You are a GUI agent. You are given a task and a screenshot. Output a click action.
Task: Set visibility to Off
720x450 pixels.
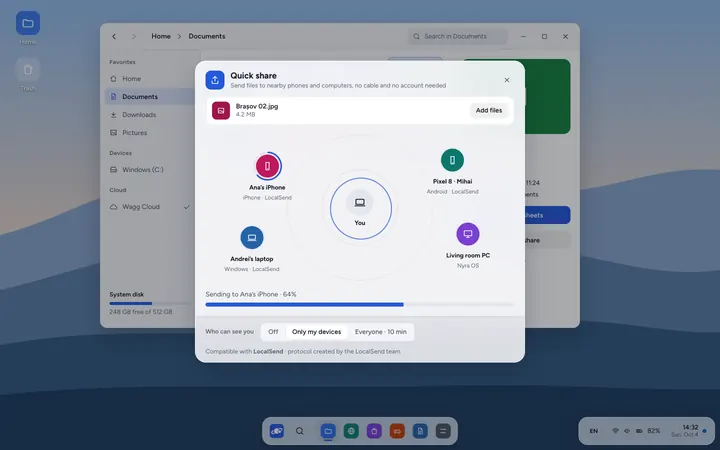[x=273, y=332]
